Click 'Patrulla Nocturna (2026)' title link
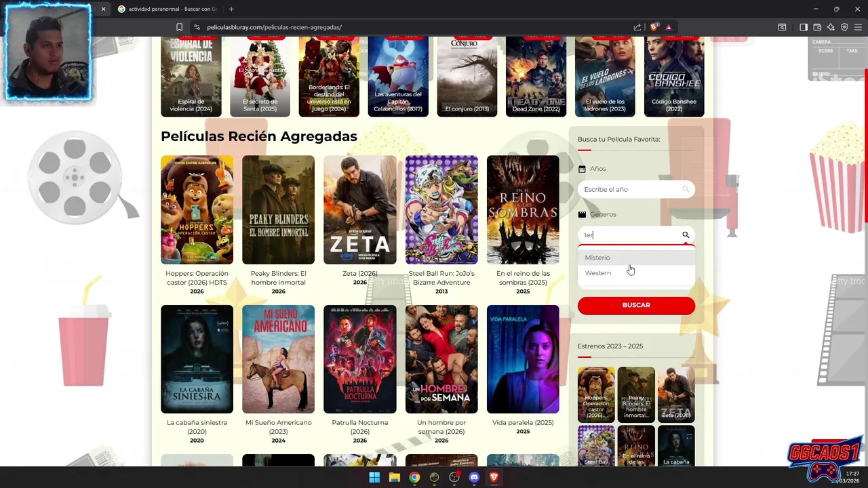This screenshot has width=868, height=488. pyautogui.click(x=359, y=427)
